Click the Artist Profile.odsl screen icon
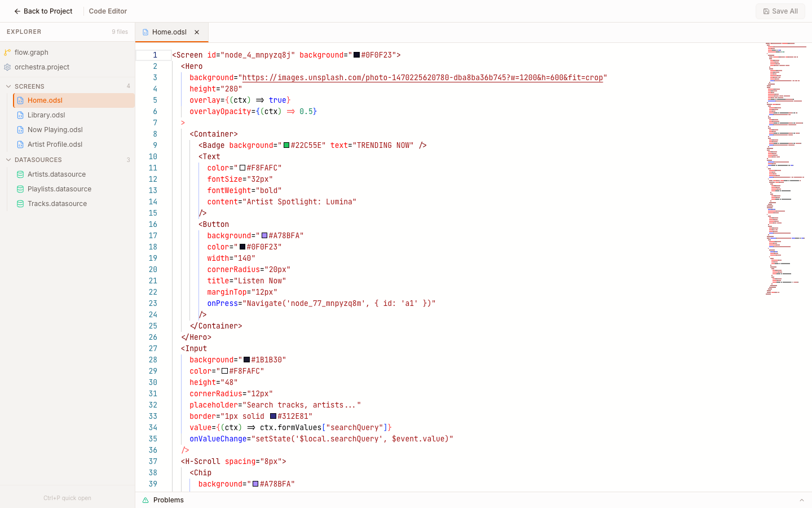812x508 pixels. [20, 144]
